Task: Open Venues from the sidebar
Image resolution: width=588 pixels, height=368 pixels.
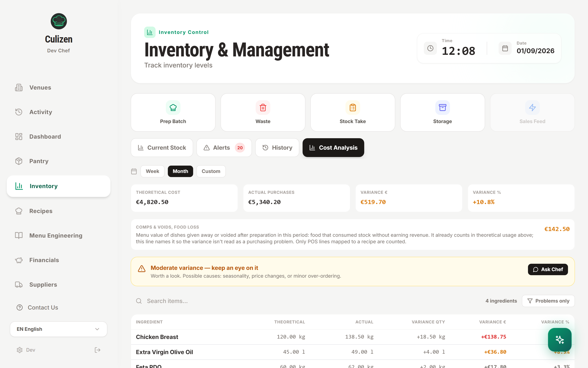Action: 59,87
